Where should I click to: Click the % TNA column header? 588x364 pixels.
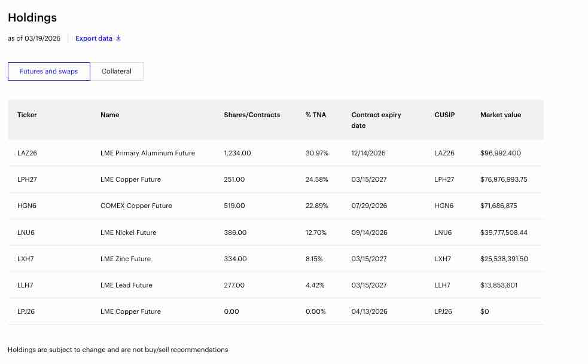(x=316, y=115)
